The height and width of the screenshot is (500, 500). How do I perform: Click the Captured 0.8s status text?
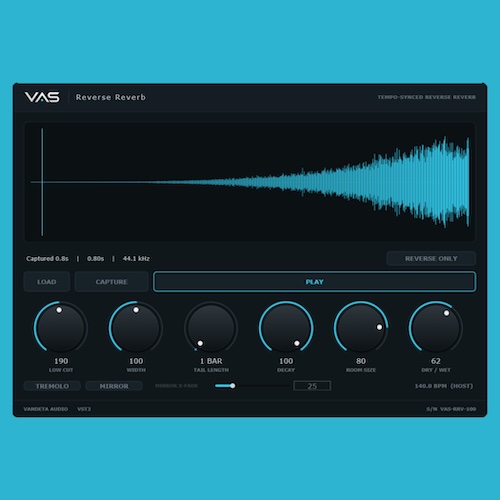pos(47,259)
